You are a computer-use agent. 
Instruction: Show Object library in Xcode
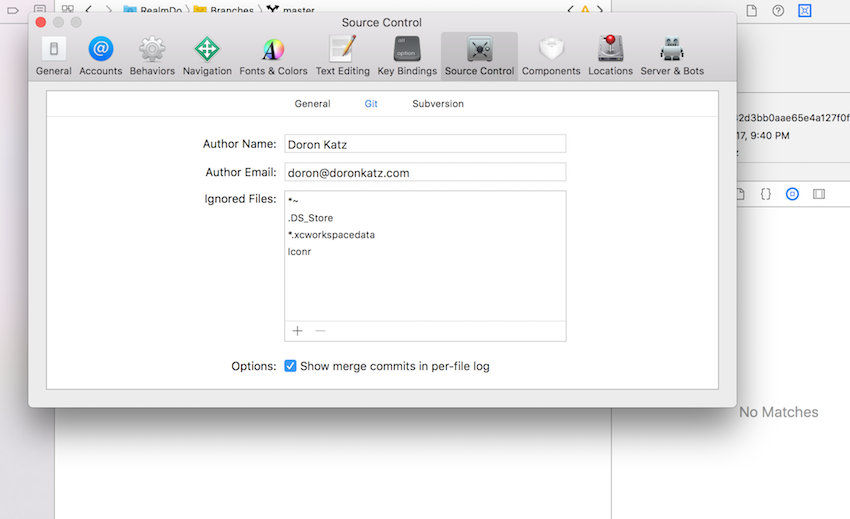pos(792,194)
